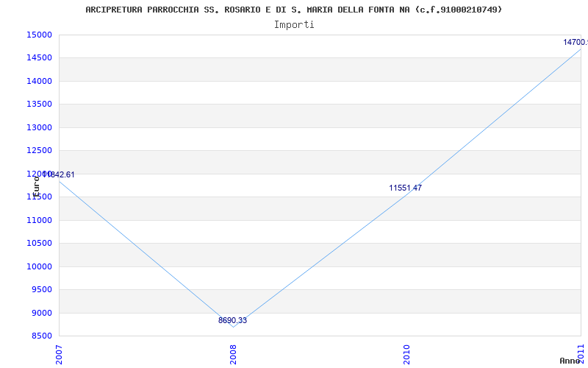588x368 pixels.
Task: Click the data label 11842.61
Action: click(59, 174)
